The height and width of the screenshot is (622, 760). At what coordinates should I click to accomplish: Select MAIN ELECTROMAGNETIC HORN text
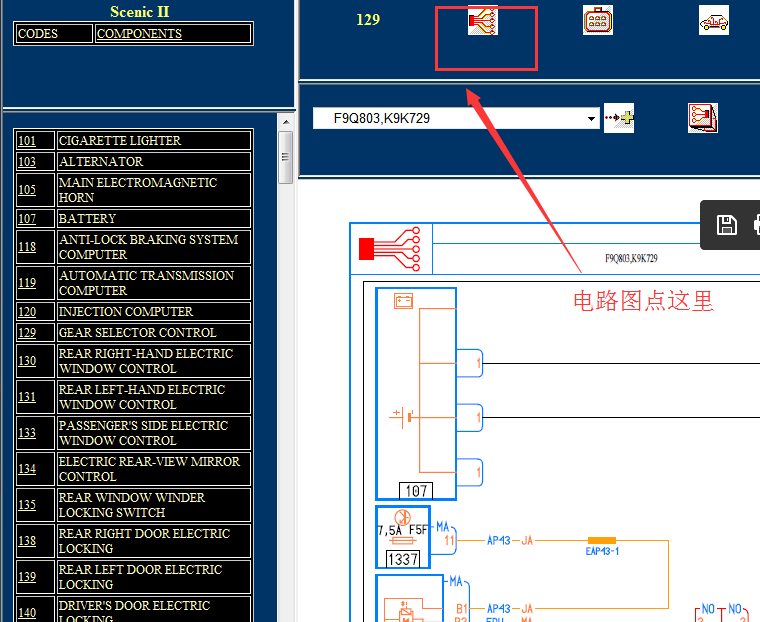point(138,190)
